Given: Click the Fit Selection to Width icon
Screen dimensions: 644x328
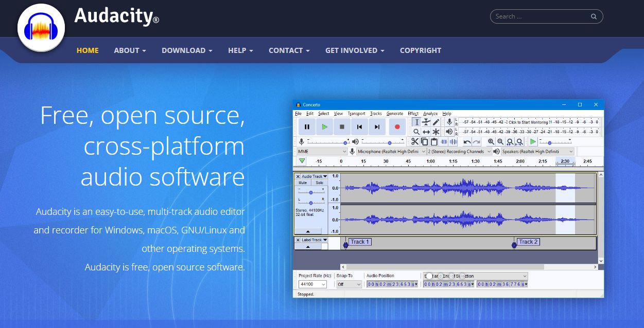Looking at the screenshot, I should coord(510,141).
